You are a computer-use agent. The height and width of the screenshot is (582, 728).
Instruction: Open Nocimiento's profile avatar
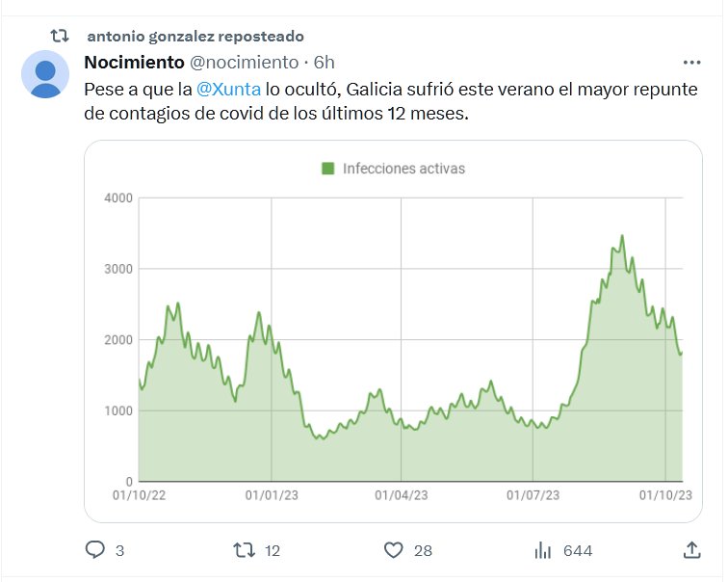click(44, 74)
